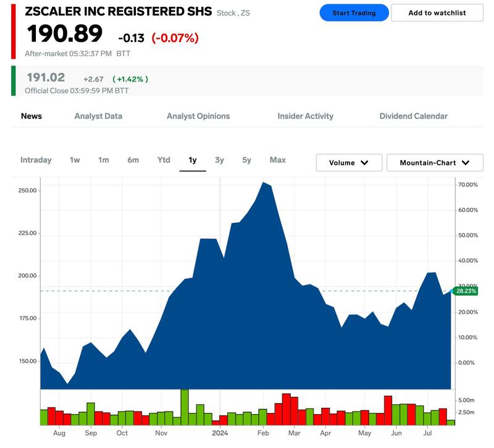Open the News tab
Viewport: 494px width, 448px height.
31,116
